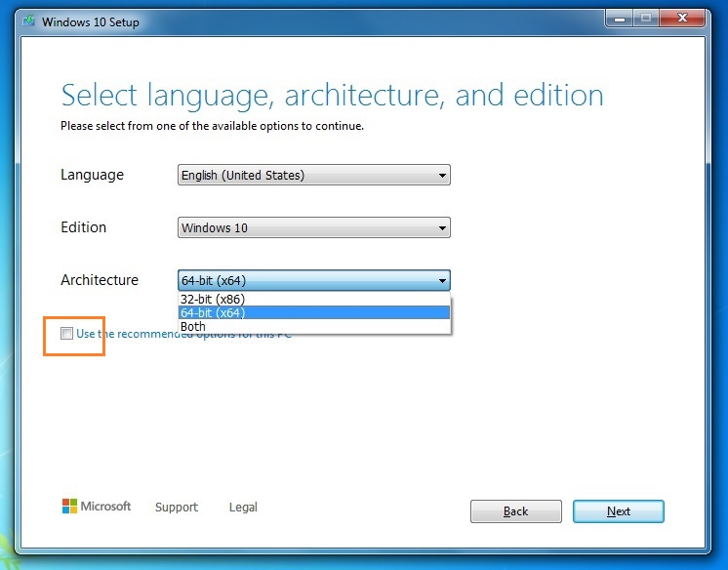Screen dimensions: 728x570
Task: Select 32-bit (x86) from the list
Action: [x=314, y=300]
